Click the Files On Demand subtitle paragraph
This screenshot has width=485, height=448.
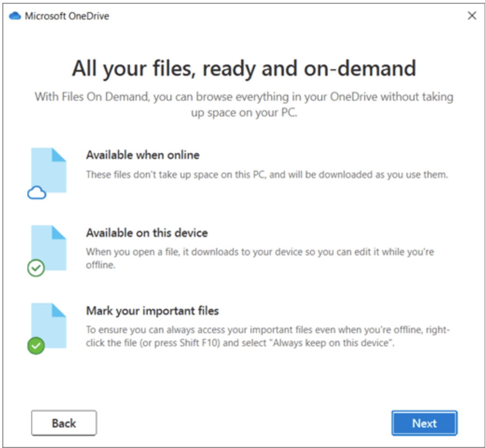tap(243, 105)
